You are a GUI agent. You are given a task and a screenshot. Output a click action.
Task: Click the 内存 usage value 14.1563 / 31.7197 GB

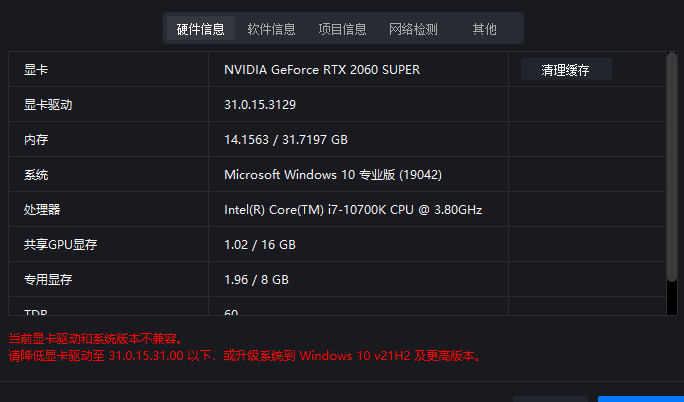286,140
